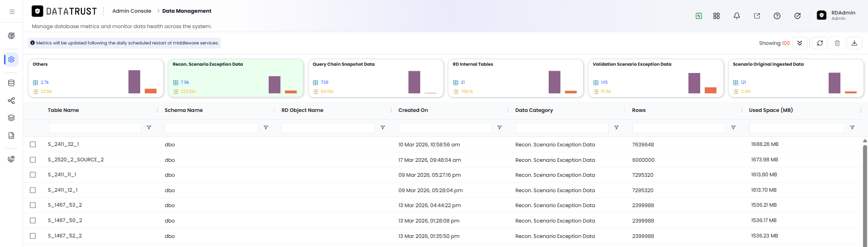This screenshot has width=868, height=247.
Task: Select the Scenario Original Ingested Data card
Action: click(x=796, y=78)
